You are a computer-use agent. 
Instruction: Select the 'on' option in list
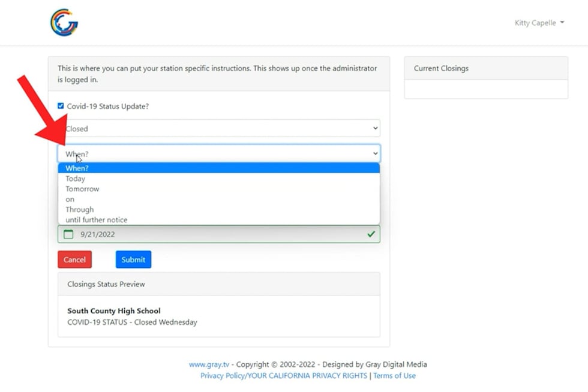70,199
